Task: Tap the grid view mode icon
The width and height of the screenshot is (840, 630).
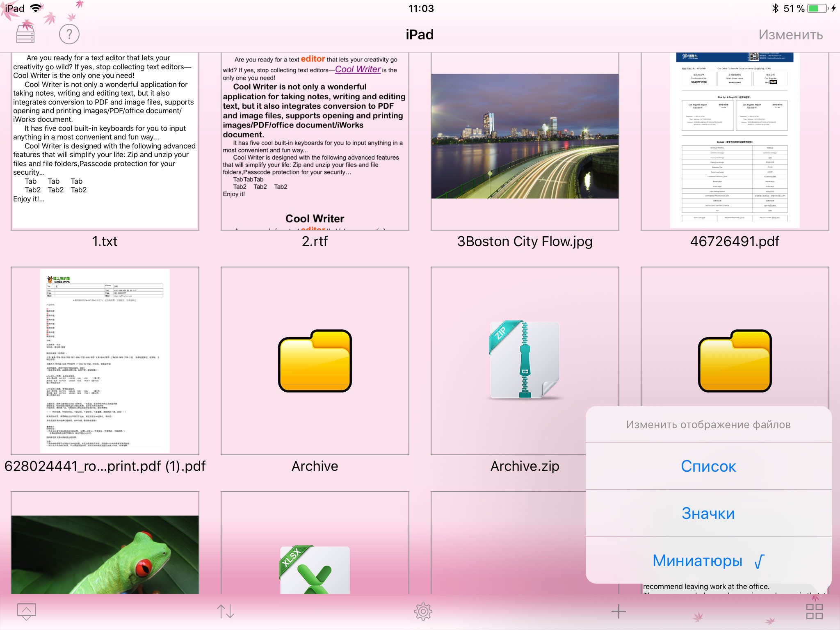Action: click(814, 611)
